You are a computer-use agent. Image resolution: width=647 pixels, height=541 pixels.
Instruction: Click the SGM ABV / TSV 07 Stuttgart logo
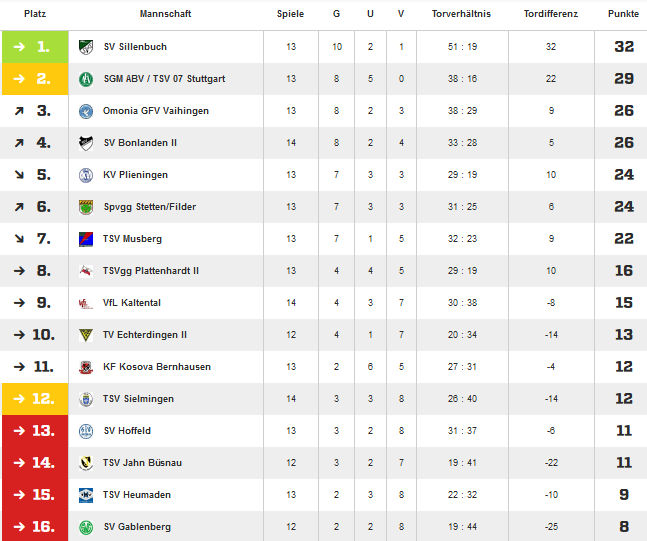point(86,79)
